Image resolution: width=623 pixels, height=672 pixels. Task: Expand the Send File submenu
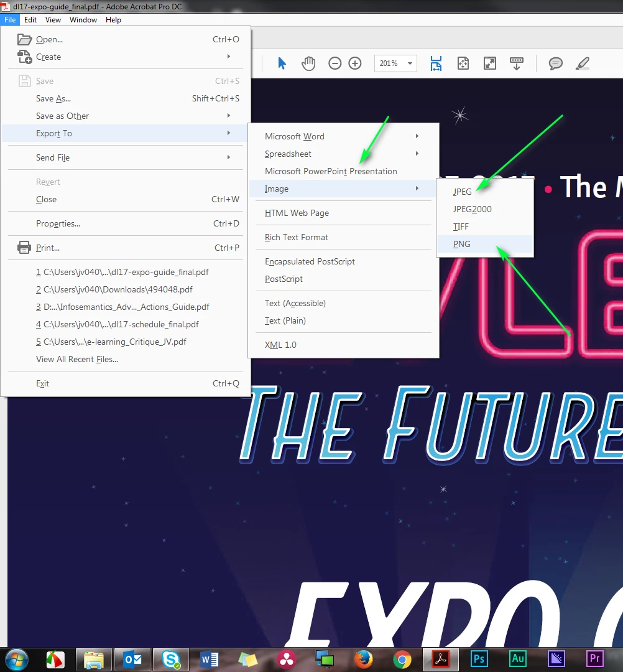[125, 157]
